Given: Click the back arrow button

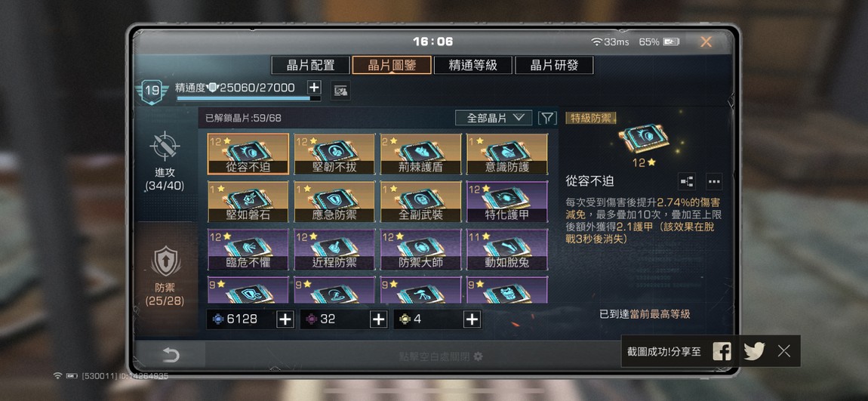Looking at the screenshot, I should [x=171, y=355].
